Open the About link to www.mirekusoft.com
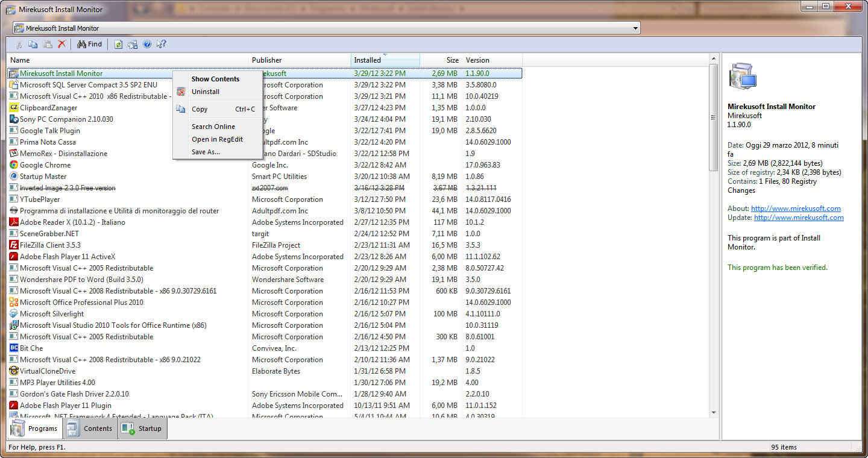 [795, 209]
